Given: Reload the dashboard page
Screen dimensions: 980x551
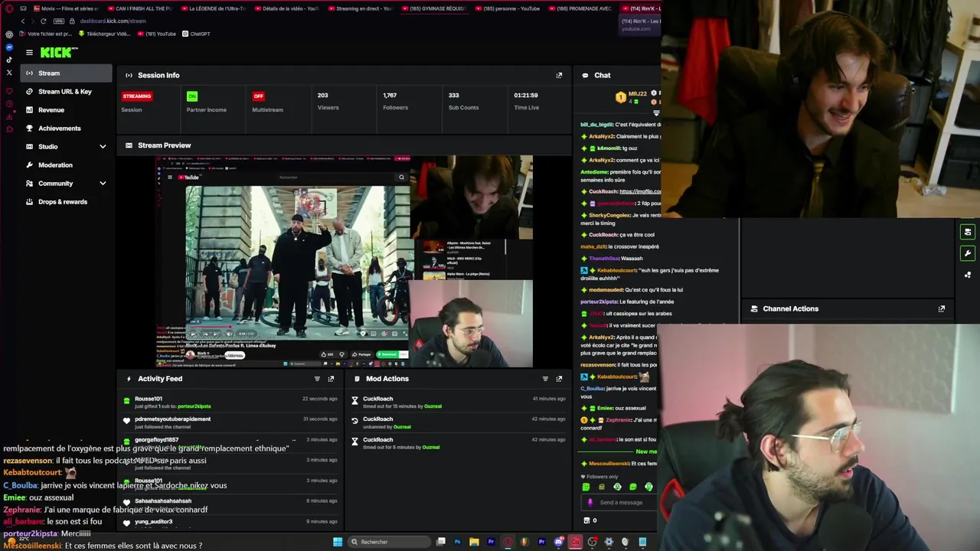Looking at the screenshot, I should [x=44, y=21].
